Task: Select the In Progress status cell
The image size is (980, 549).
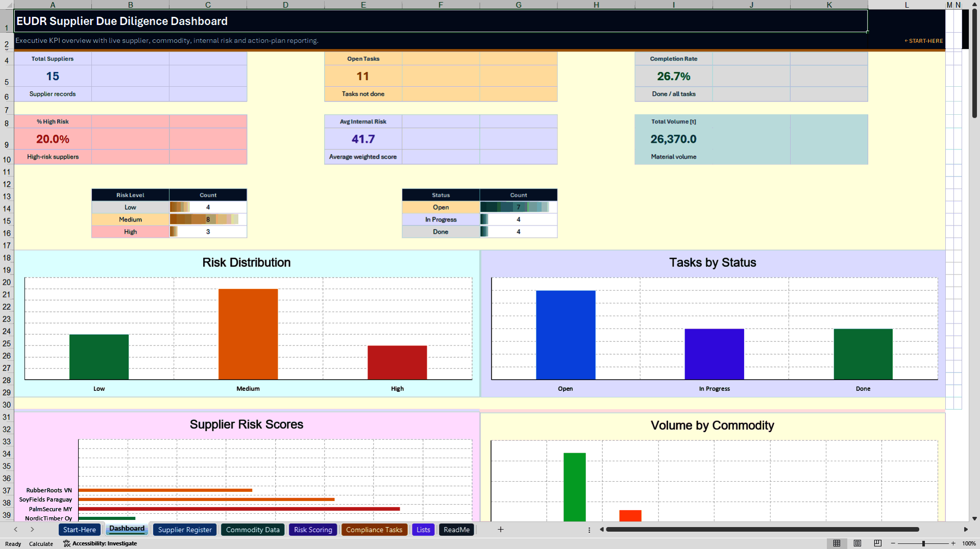Action: coord(440,219)
